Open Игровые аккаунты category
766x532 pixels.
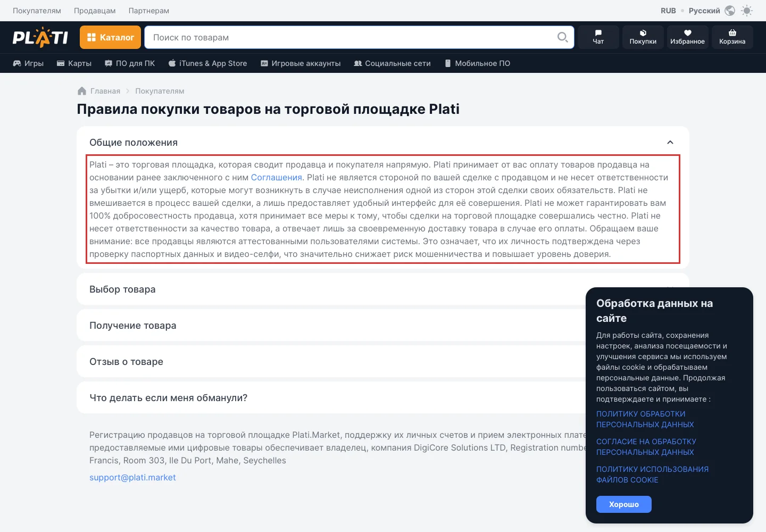[x=301, y=63]
